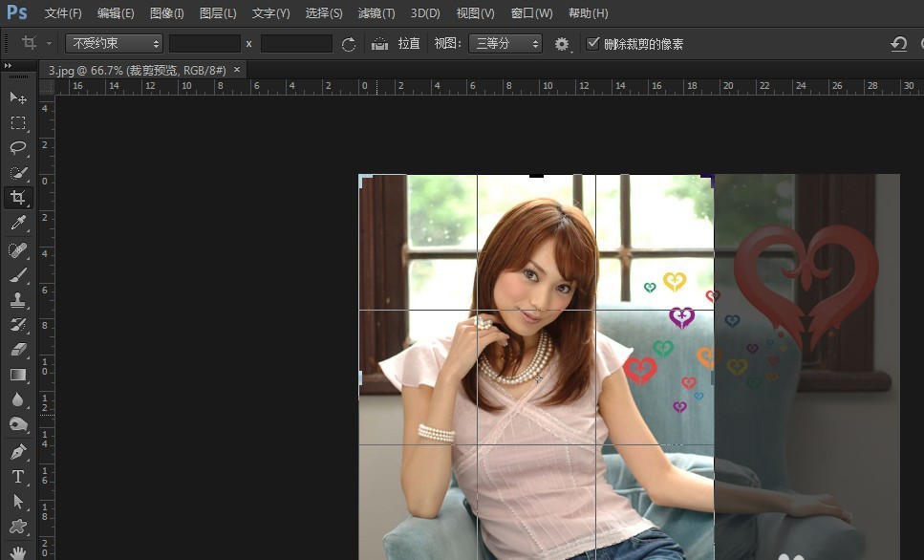Click the crop width input field
This screenshot has height=560, width=924.
(205, 44)
